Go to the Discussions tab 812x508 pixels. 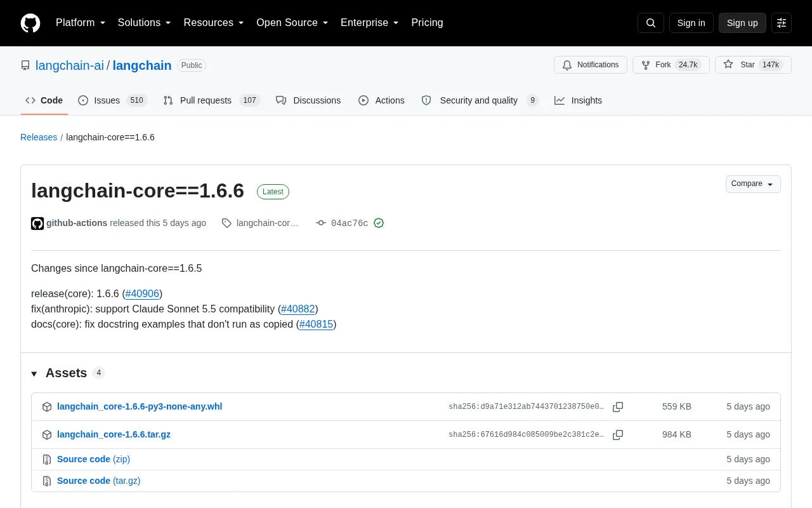pyautogui.click(x=308, y=100)
